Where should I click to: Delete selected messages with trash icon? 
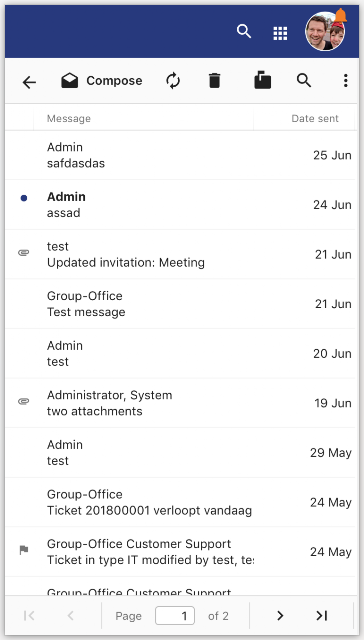tap(215, 81)
